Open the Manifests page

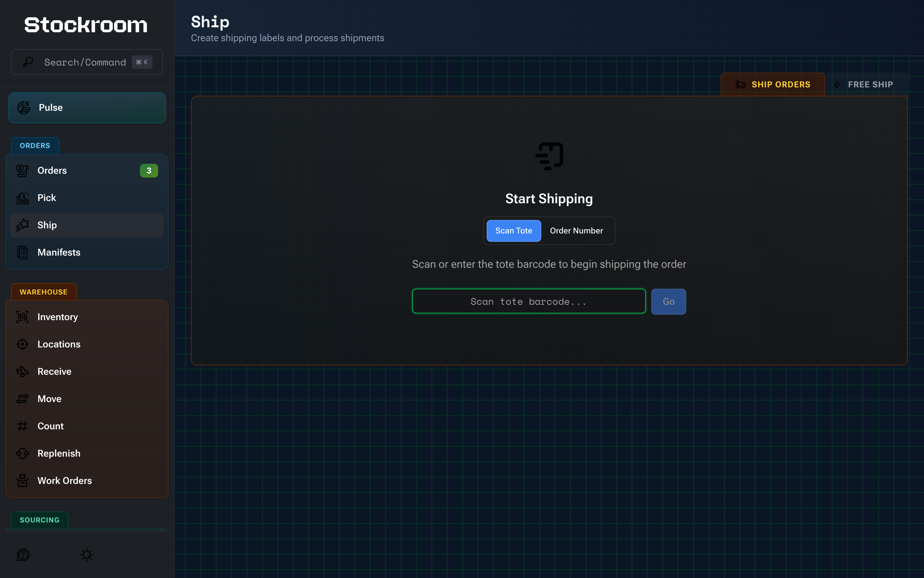[87, 252]
